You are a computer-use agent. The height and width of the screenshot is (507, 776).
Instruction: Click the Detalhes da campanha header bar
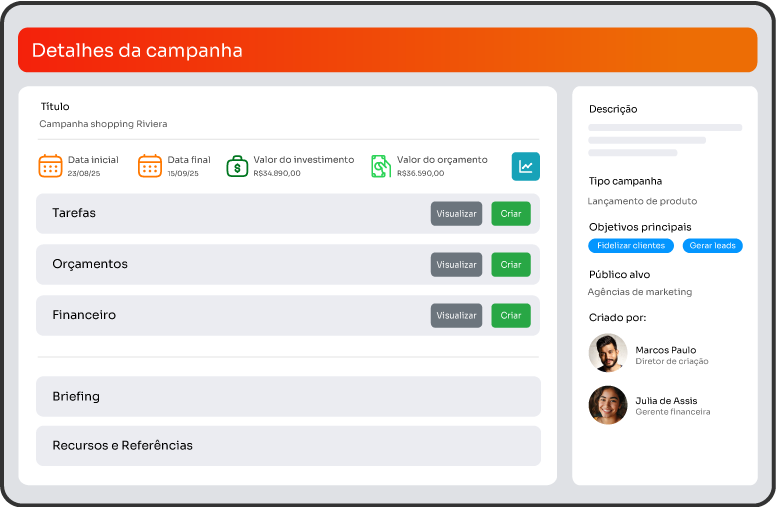click(387, 50)
